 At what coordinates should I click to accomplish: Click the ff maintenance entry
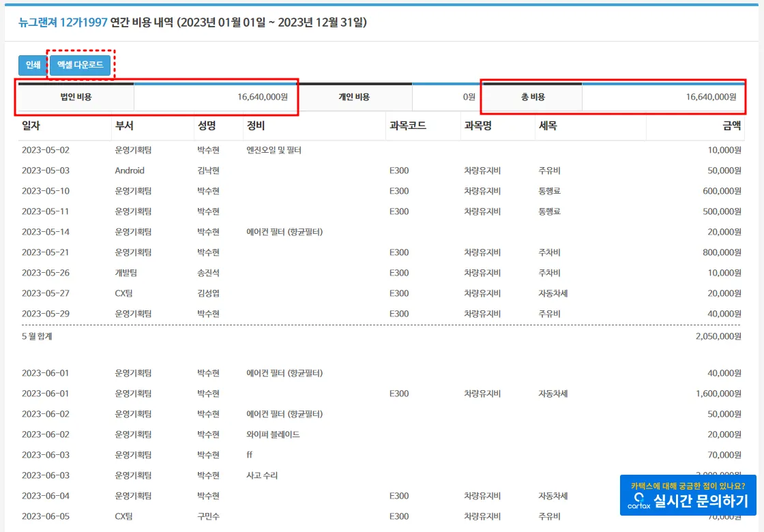coord(250,455)
